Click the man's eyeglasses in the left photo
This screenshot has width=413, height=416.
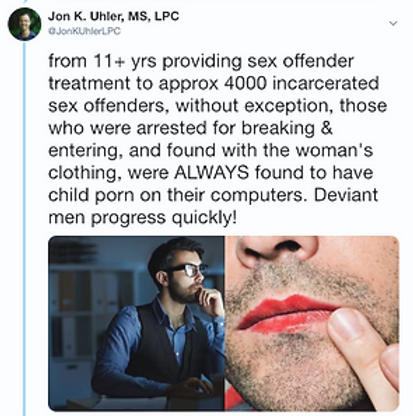[187, 269]
